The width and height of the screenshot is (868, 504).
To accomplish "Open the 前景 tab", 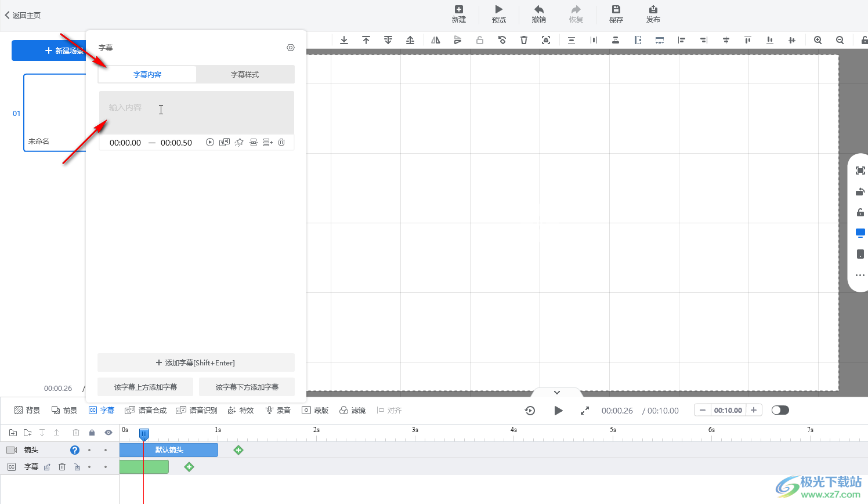I will click(x=64, y=410).
